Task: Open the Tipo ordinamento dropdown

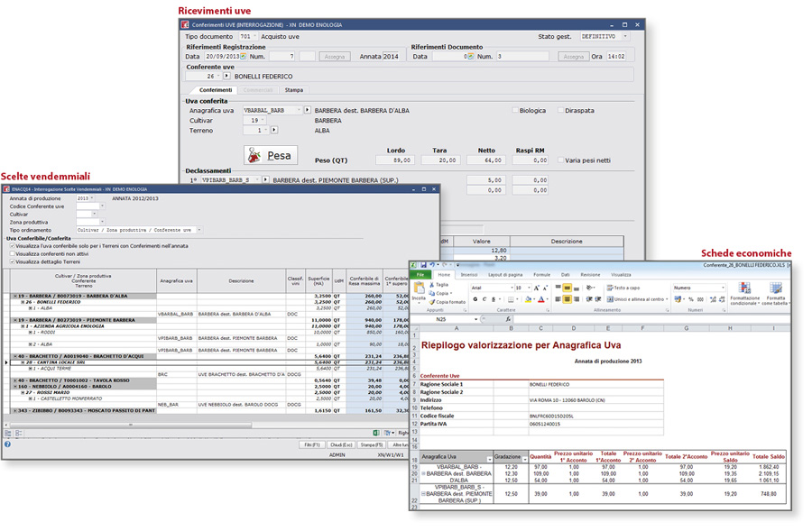Action: pos(199,230)
